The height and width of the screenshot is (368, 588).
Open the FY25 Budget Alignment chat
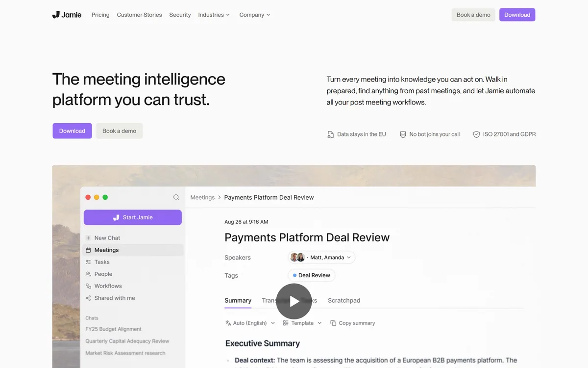113,329
